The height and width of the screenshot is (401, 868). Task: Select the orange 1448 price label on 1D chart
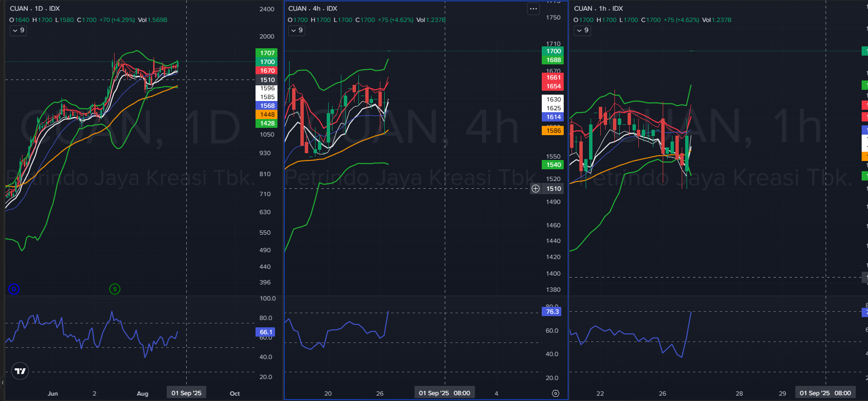pyautogui.click(x=267, y=114)
